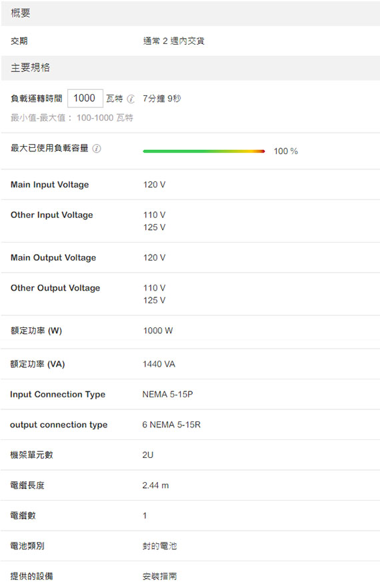Click info icon next to 最大已使用負載容量
The width and height of the screenshot is (380, 588).
[97, 149]
